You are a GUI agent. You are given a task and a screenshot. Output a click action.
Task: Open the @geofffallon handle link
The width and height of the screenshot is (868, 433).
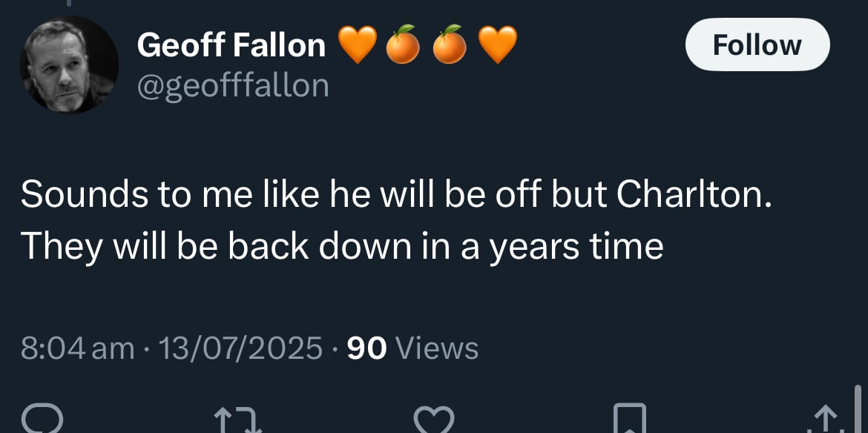point(232,85)
